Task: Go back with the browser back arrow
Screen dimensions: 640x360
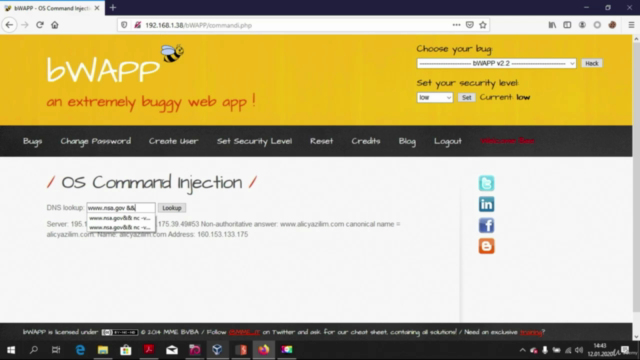Action: (x=9, y=25)
